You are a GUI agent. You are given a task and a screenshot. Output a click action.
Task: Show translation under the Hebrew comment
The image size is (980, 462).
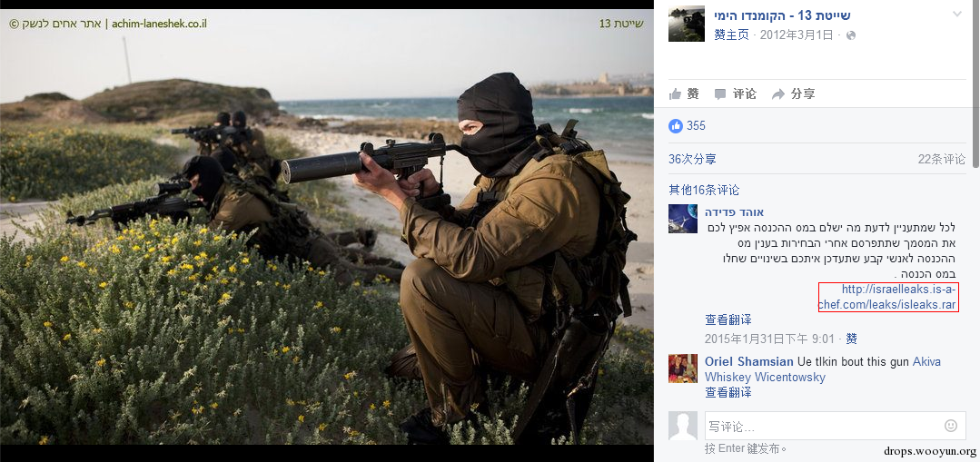pos(728,319)
